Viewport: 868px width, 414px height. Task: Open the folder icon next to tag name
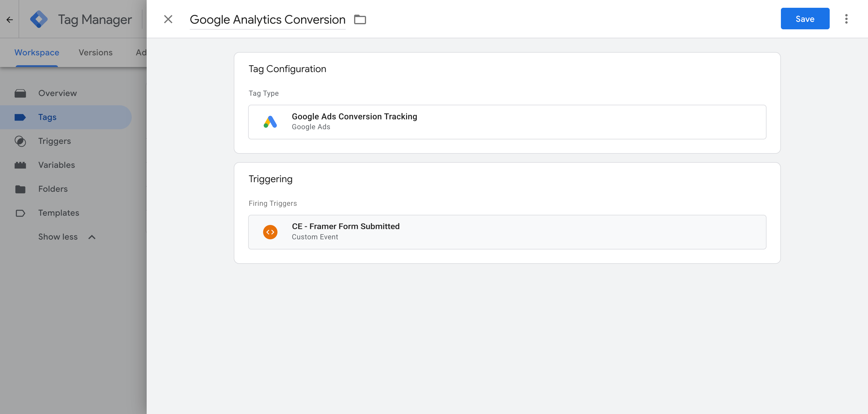360,19
